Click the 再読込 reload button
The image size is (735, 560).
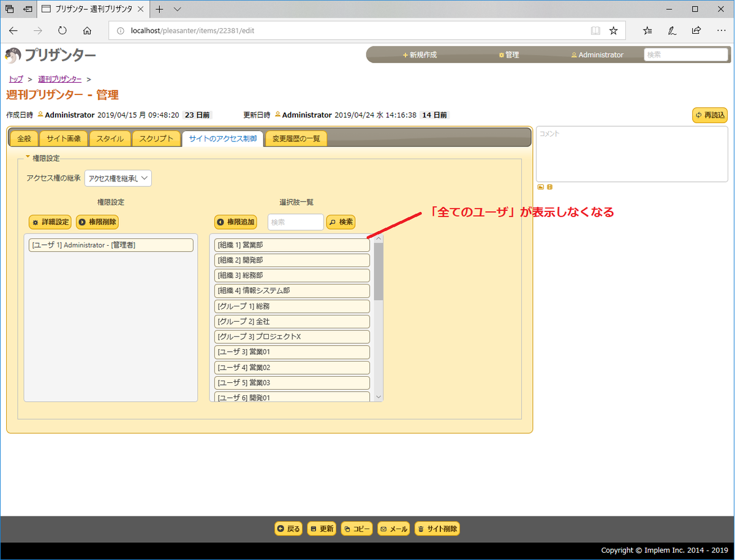709,115
